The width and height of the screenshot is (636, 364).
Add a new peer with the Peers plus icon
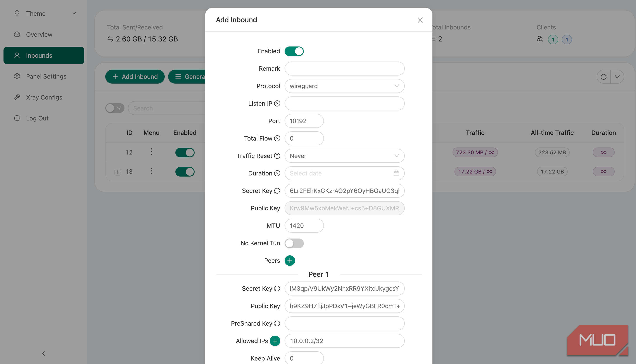290,261
